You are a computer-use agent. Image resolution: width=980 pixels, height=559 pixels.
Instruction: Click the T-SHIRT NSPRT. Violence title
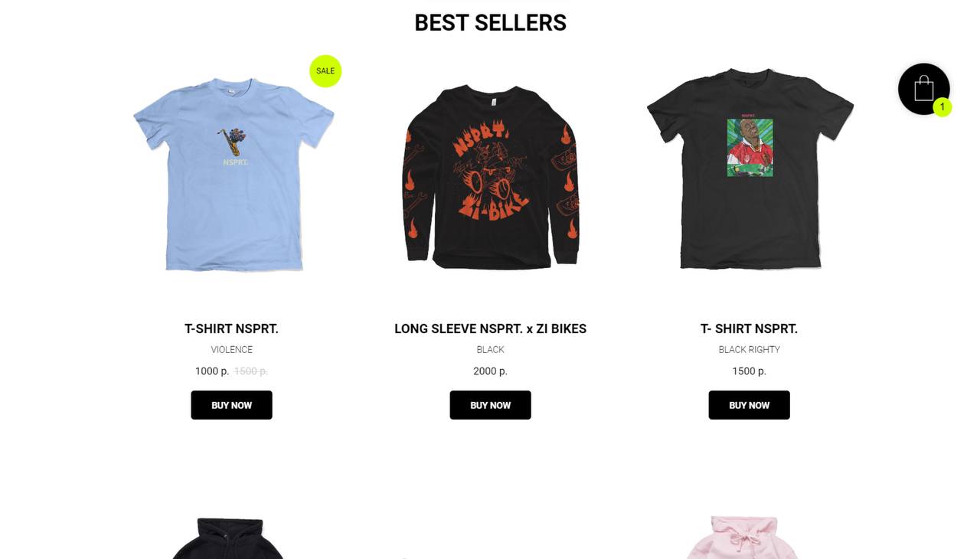[231, 329]
